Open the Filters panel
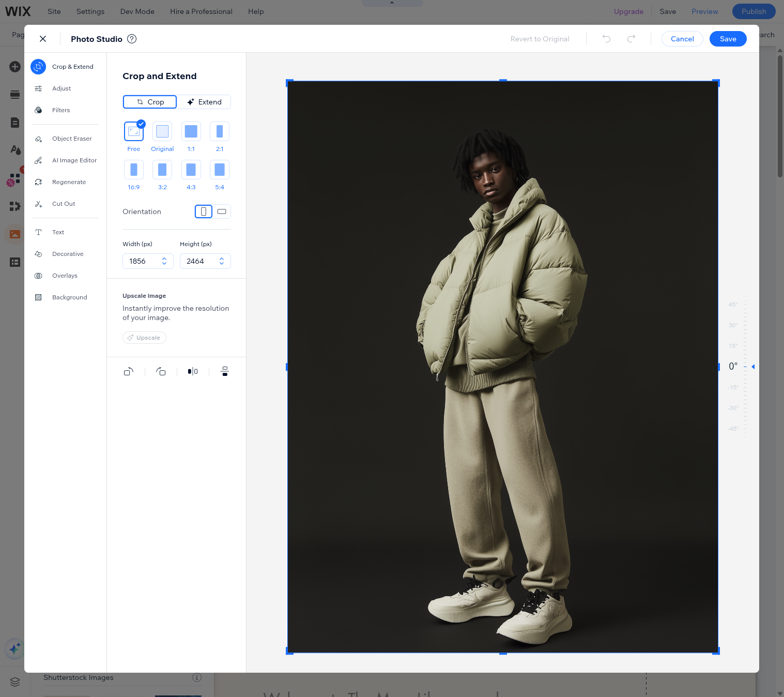The image size is (784, 697). 60,110
